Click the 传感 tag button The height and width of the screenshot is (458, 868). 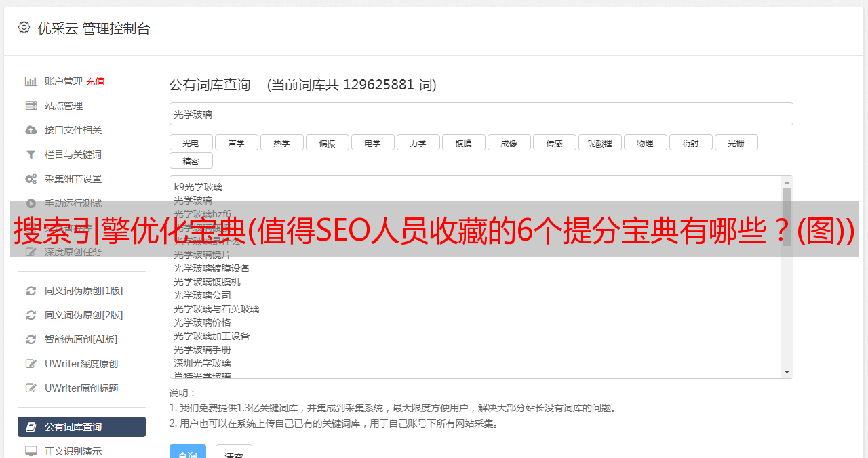tap(554, 142)
